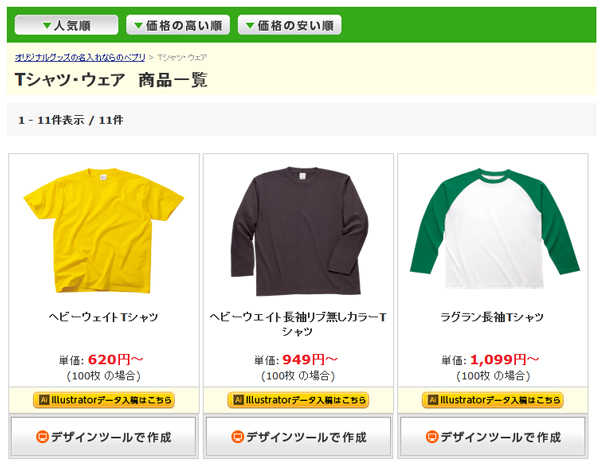The width and height of the screenshot is (600, 469).
Task: Click the orange monitor icon on the middle design button
Action: click(238, 436)
